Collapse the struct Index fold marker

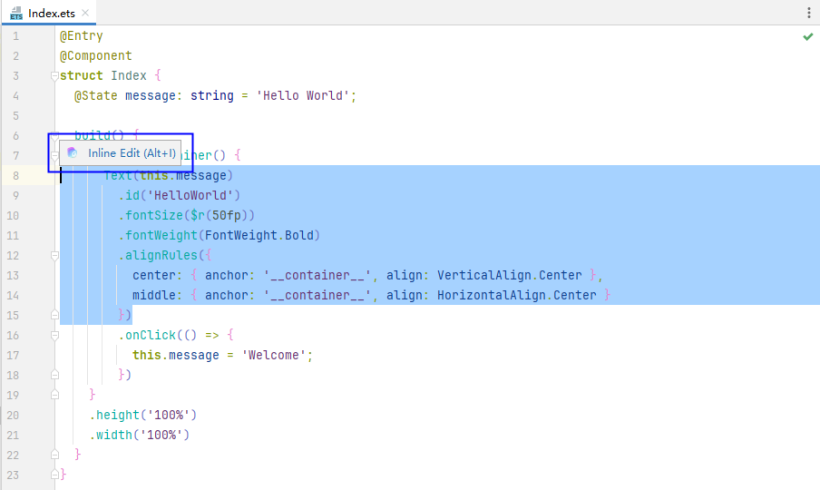53,76
